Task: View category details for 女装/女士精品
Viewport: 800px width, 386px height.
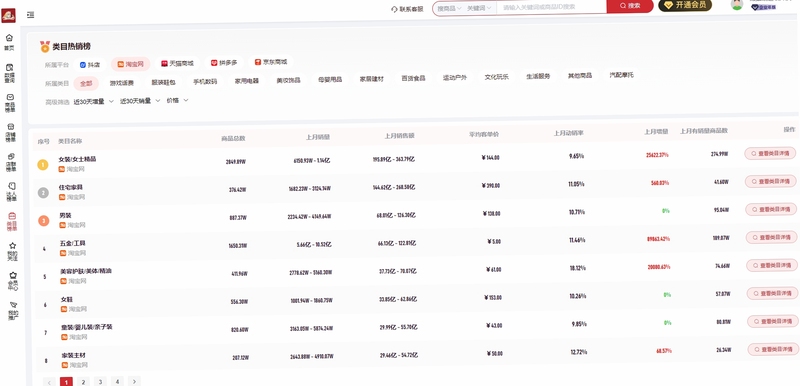Action: click(x=770, y=153)
